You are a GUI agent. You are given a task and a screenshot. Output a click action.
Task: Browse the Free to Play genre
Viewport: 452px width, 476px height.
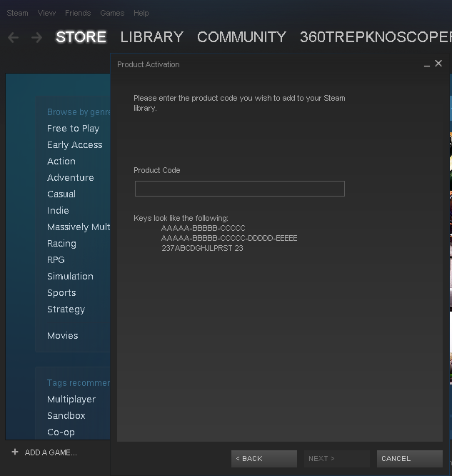[x=73, y=129]
